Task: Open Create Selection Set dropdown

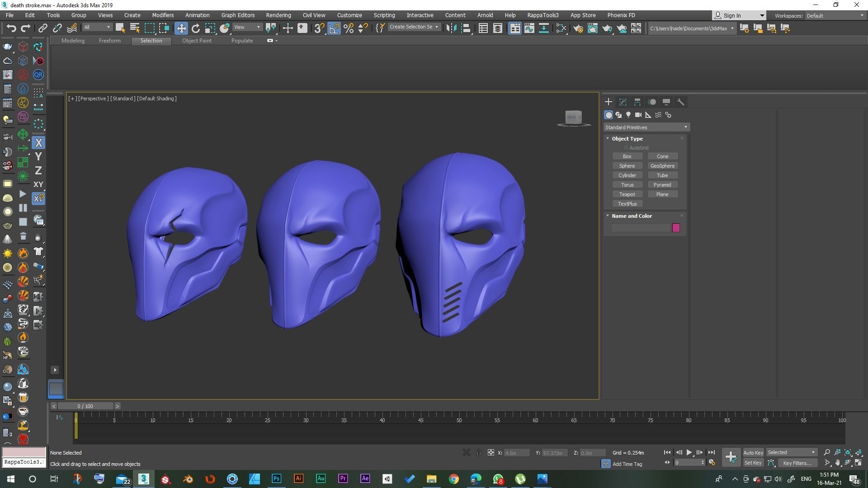Action: (414, 27)
